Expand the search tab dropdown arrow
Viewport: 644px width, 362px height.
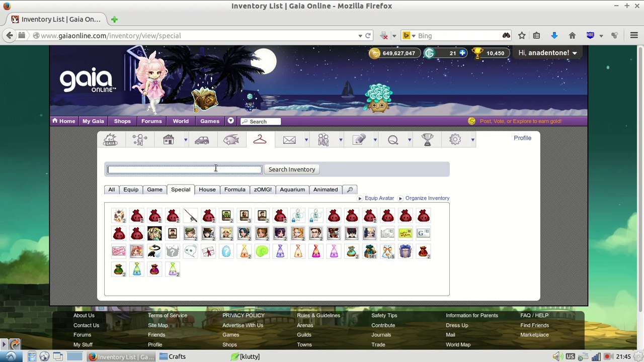410,140
